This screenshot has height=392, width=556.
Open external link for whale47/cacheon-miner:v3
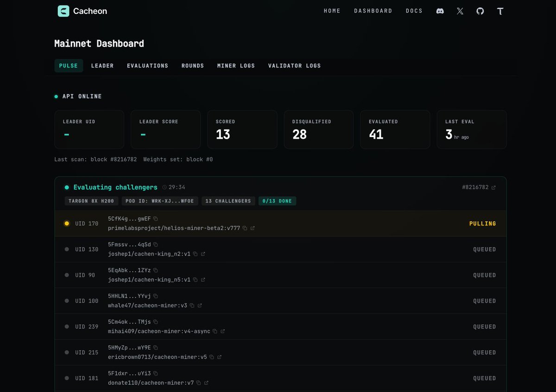pos(200,306)
